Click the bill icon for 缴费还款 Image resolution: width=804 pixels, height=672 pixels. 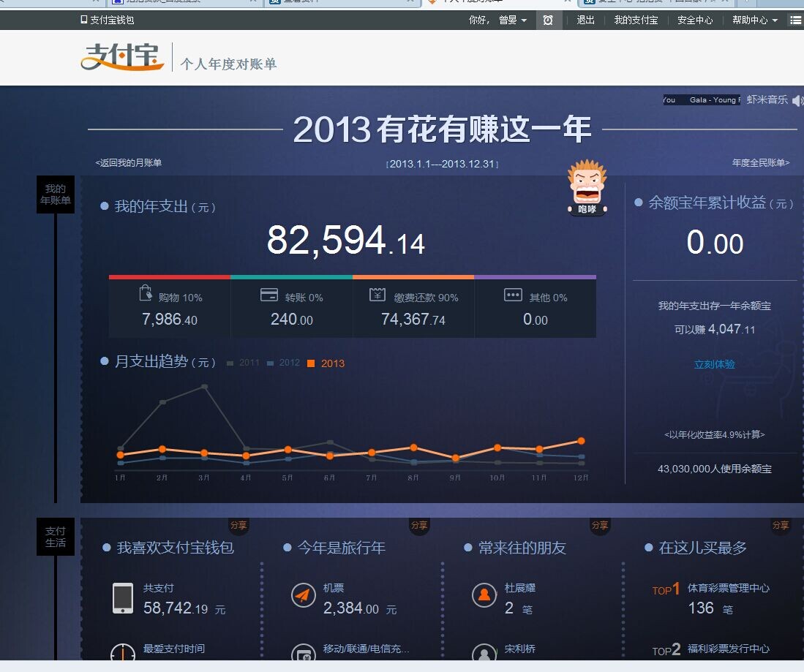(377, 295)
